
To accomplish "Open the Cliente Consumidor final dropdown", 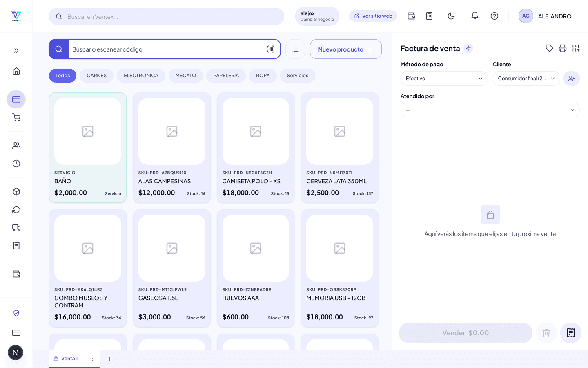I will point(526,79).
